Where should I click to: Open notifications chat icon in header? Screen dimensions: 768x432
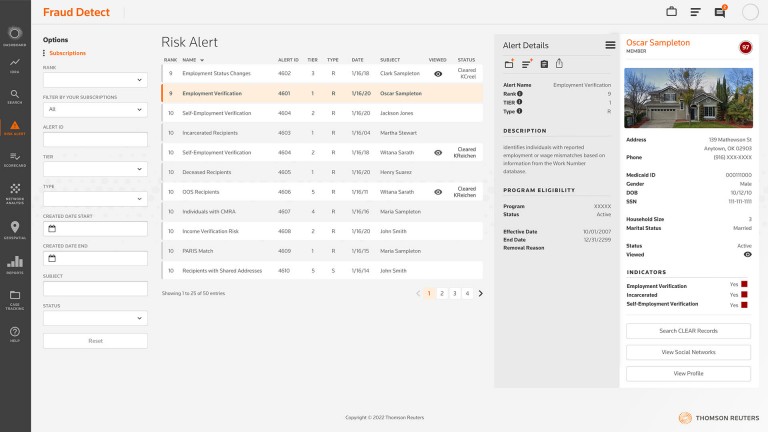(719, 12)
